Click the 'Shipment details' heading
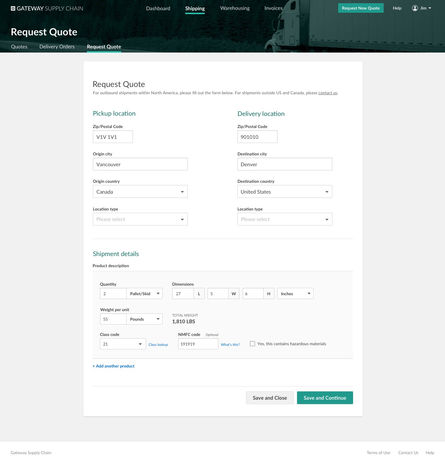The image size is (445, 464). pos(116,254)
